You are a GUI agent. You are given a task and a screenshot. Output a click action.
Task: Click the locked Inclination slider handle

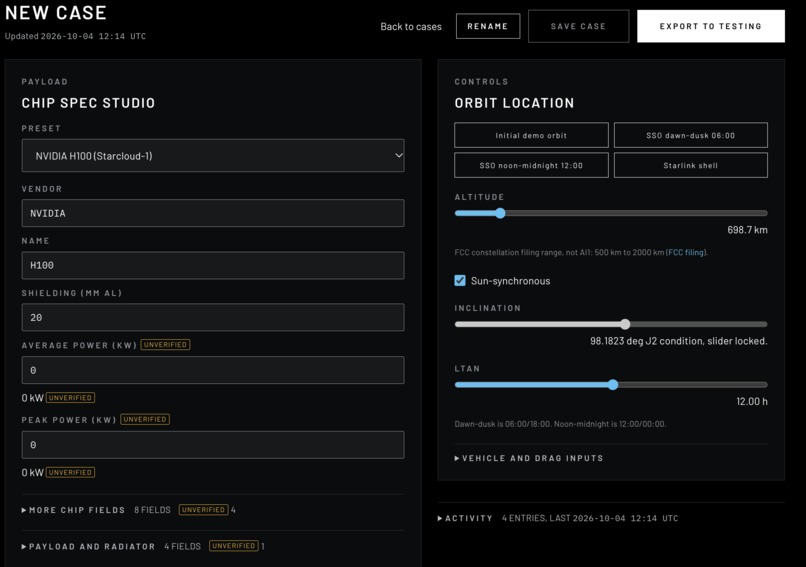tap(625, 324)
